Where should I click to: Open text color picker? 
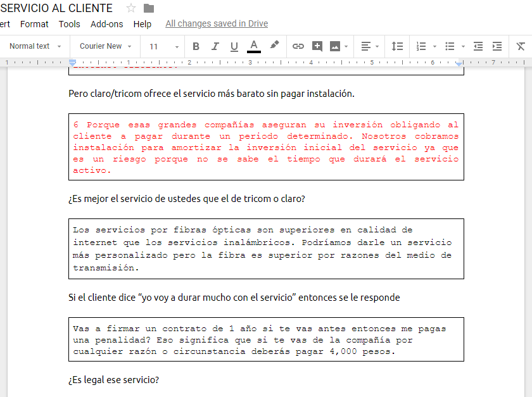coord(254,46)
